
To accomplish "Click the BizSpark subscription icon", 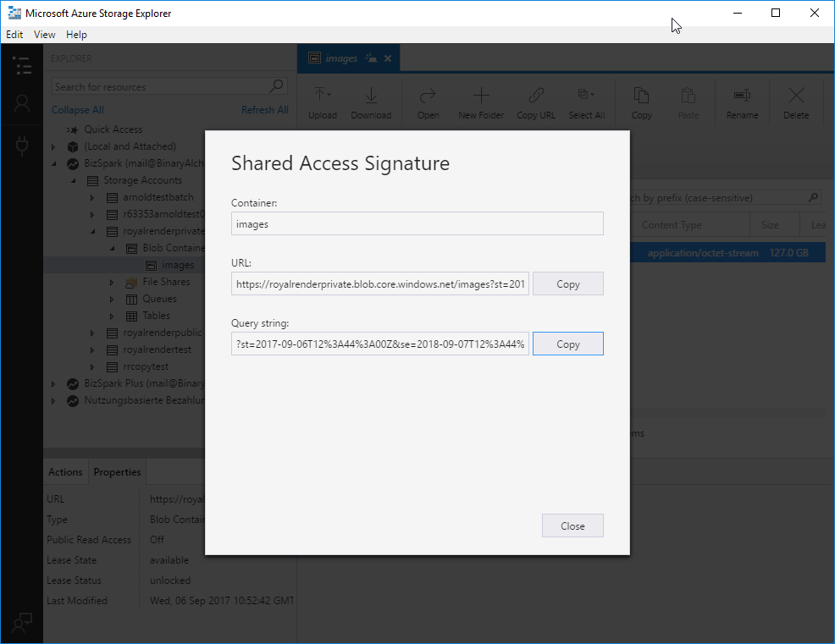I will (x=73, y=163).
